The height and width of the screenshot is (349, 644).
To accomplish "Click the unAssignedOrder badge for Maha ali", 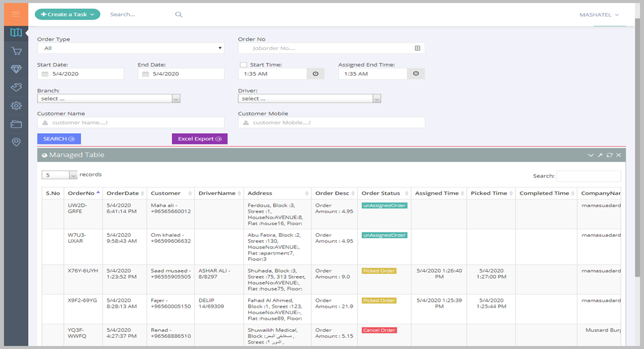I will [384, 206].
